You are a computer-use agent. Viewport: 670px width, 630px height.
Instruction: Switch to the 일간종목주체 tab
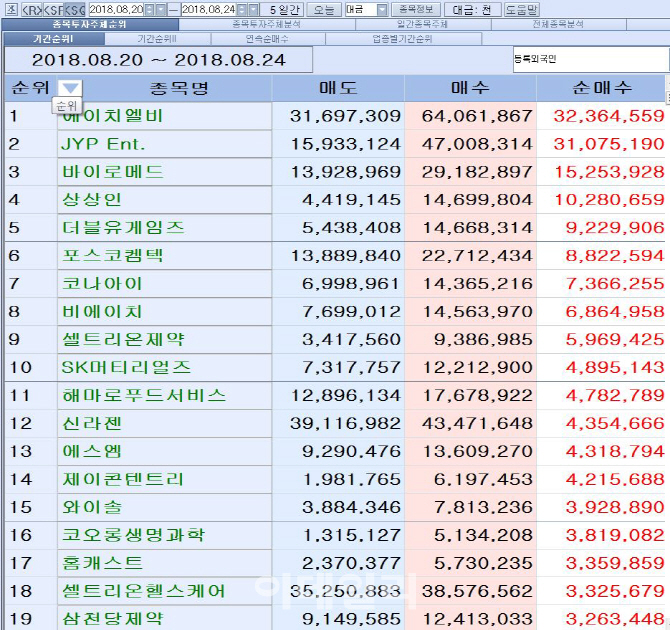point(423,24)
